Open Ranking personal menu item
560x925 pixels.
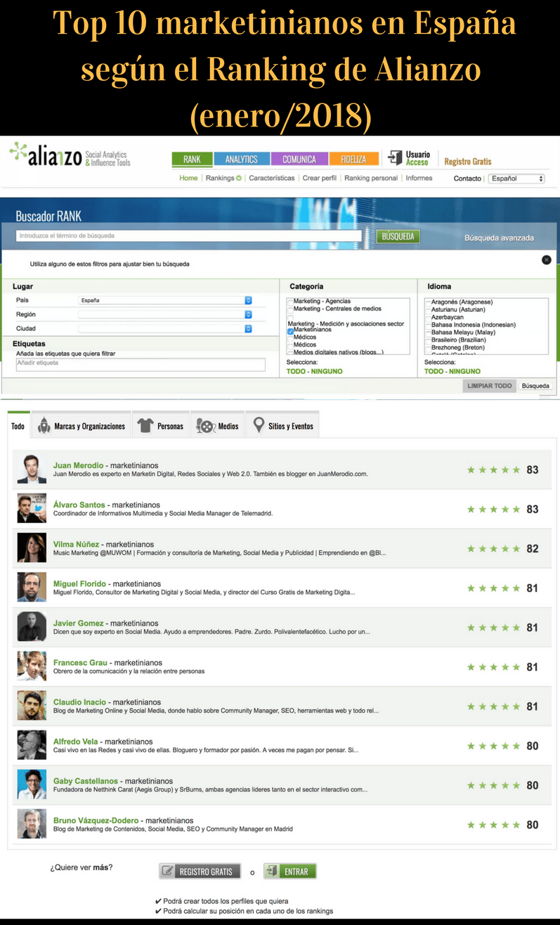pyautogui.click(x=371, y=179)
